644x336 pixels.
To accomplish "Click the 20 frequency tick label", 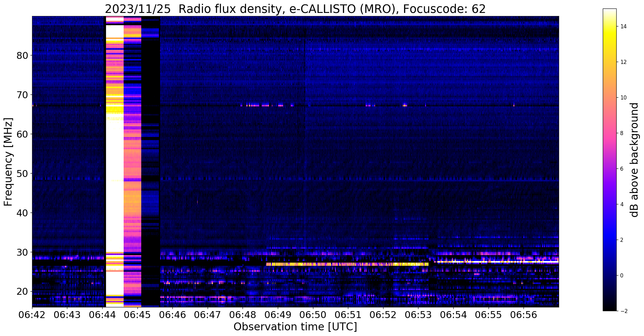I will click(x=22, y=292).
